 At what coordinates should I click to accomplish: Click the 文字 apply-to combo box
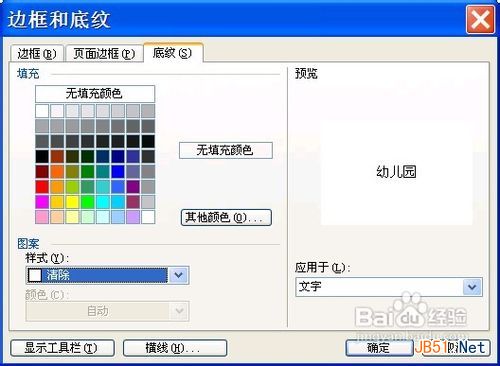click(388, 287)
